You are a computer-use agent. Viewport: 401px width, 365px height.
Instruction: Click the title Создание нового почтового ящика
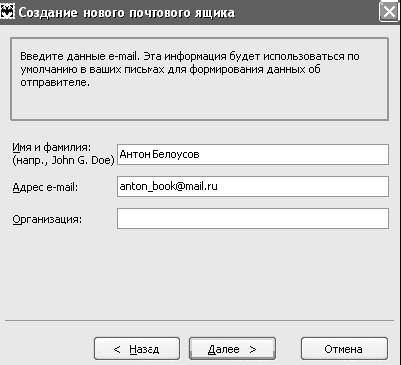coord(126,13)
